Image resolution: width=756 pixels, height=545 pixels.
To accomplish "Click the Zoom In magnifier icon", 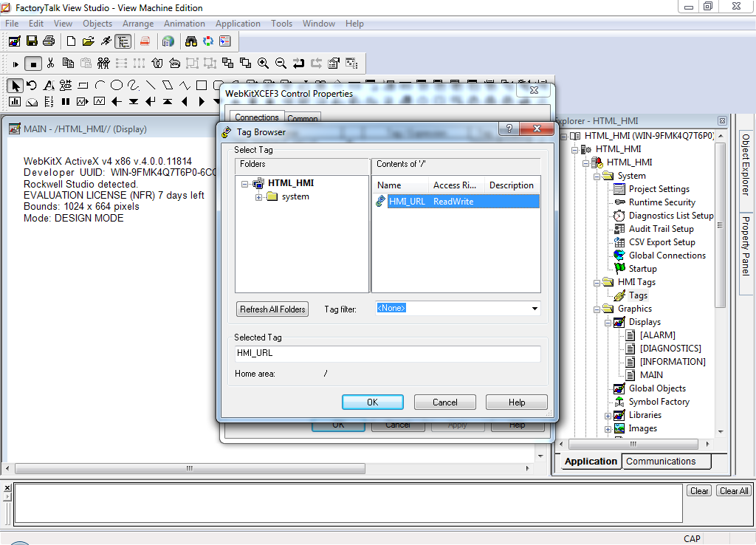I will [x=263, y=64].
